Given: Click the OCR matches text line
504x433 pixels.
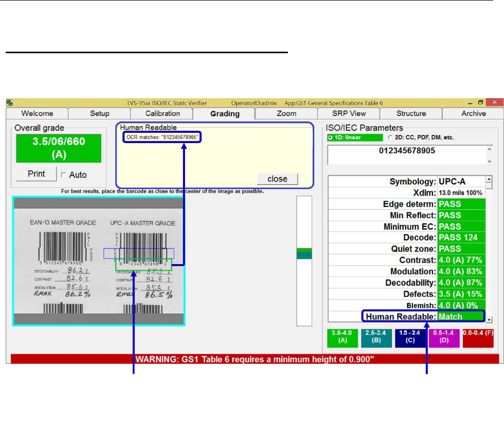Looking at the screenshot, I should [162, 137].
